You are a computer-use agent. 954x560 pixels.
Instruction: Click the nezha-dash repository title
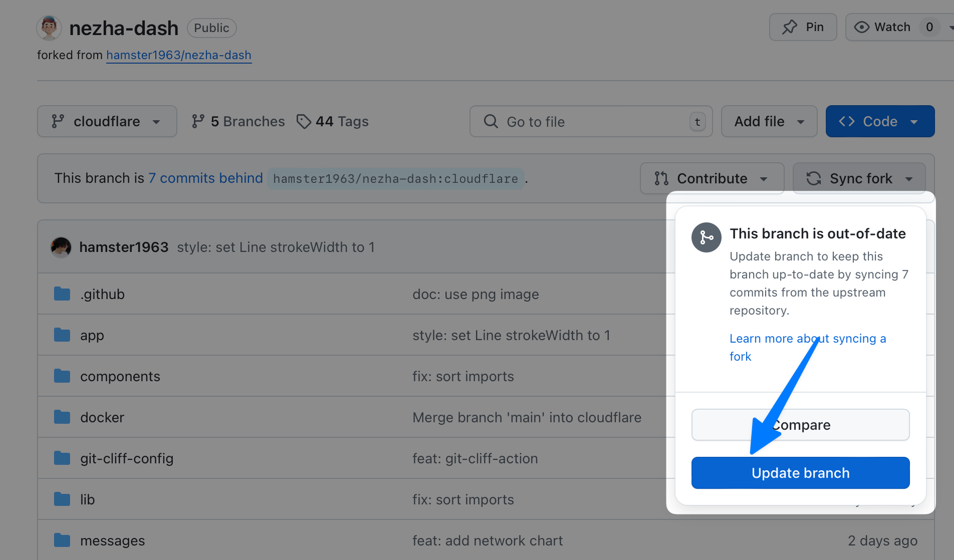(123, 28)
